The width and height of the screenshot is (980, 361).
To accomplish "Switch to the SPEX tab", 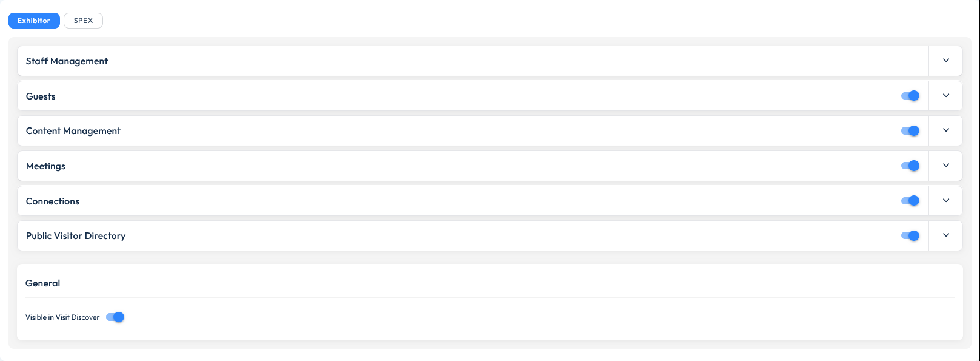I will coord(83,21).
